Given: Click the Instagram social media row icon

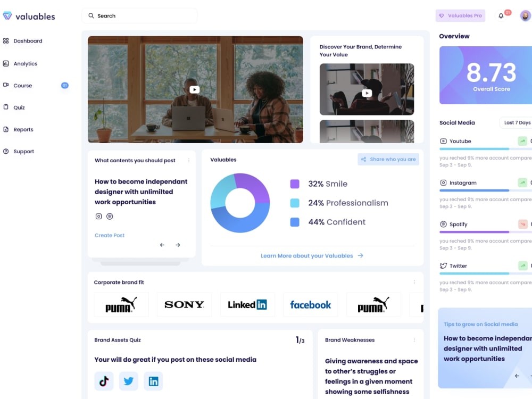Looking at the screenshot, I should tap(443, 182).
